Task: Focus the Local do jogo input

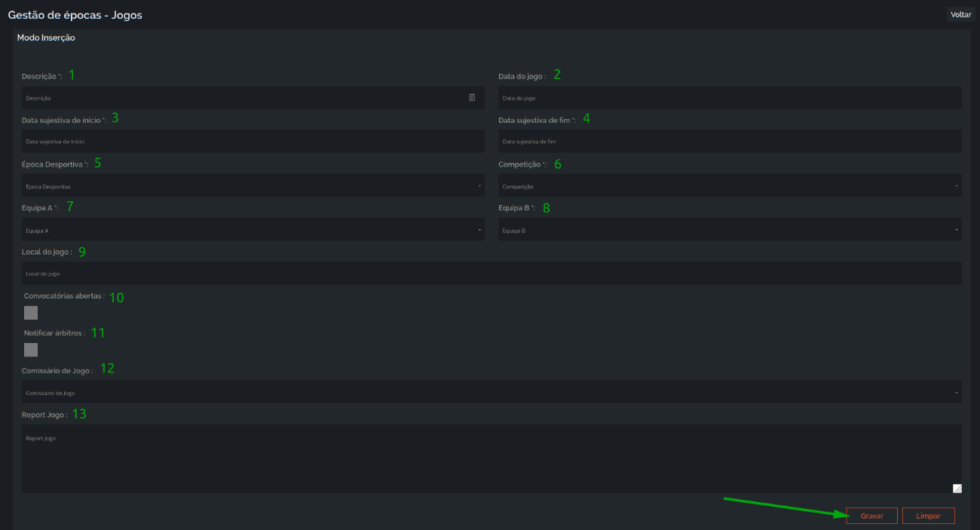Action: pyautogui.click(x=492, y=273)
